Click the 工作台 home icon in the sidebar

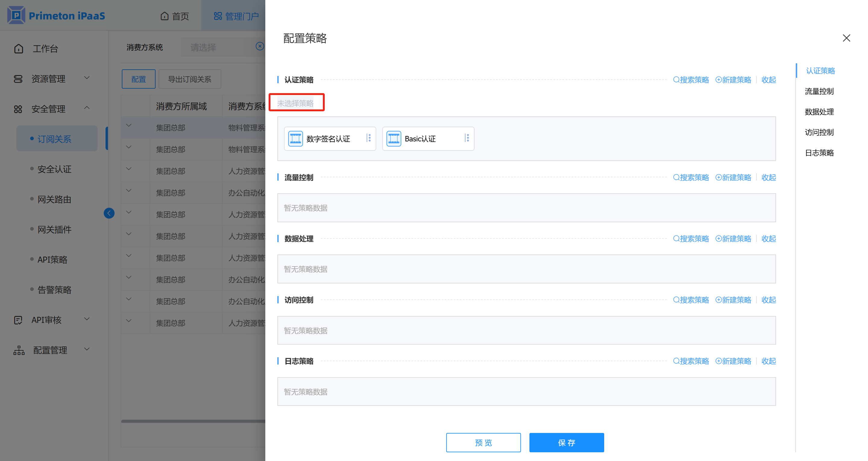(19, 49)
